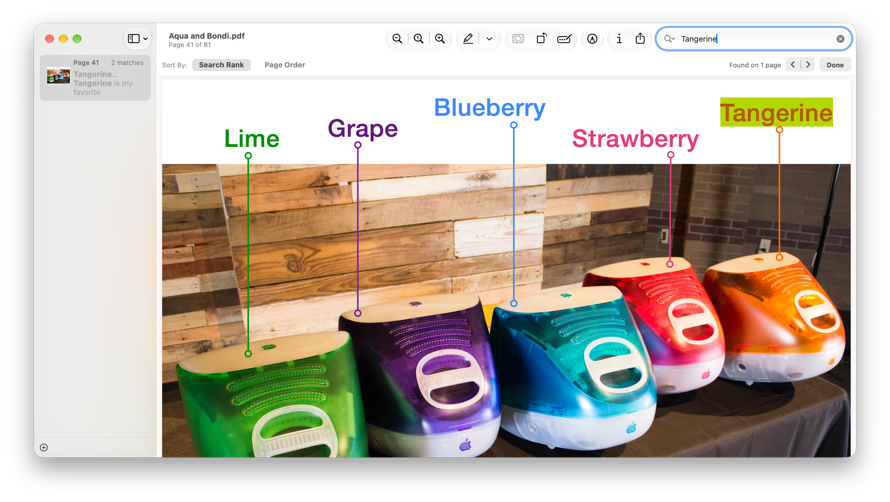This screenshot has height=502, width=890.
Task: Click in the search field containing Tangerine
Action: 753,39
